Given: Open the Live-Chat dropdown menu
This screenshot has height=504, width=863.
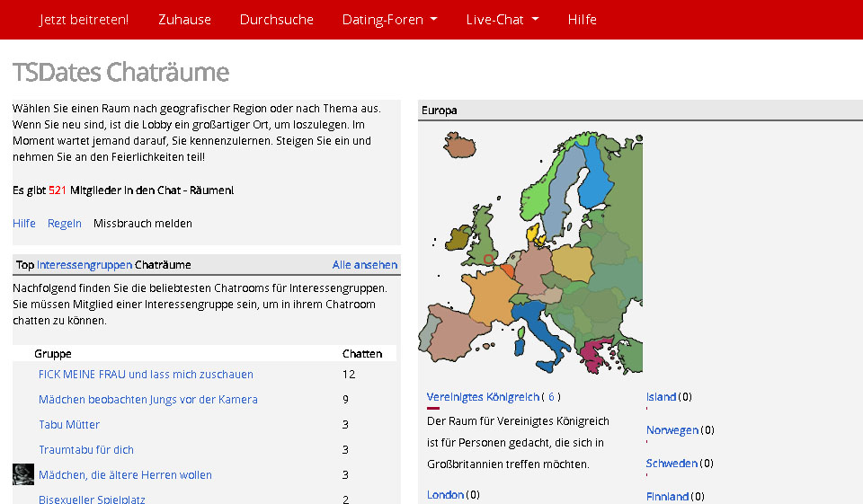Looking at the screenshot, I should [502, 19].
